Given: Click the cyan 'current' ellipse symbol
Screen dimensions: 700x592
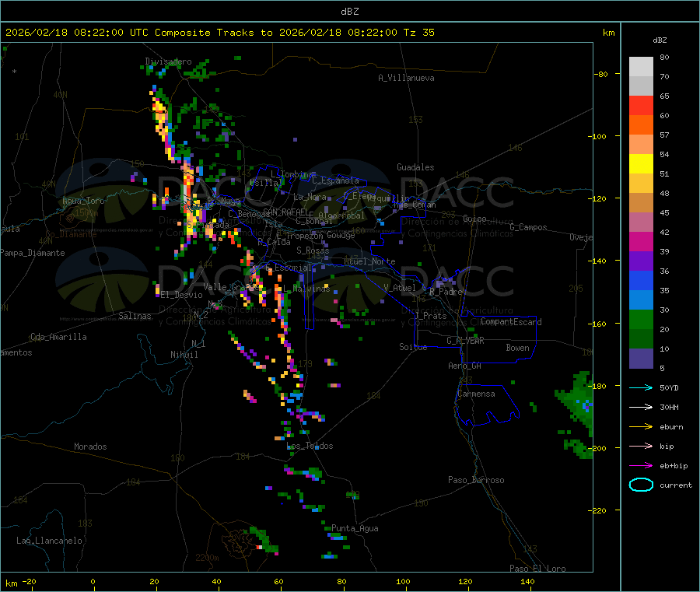Looking at the screenshot, I should point(641,485).
